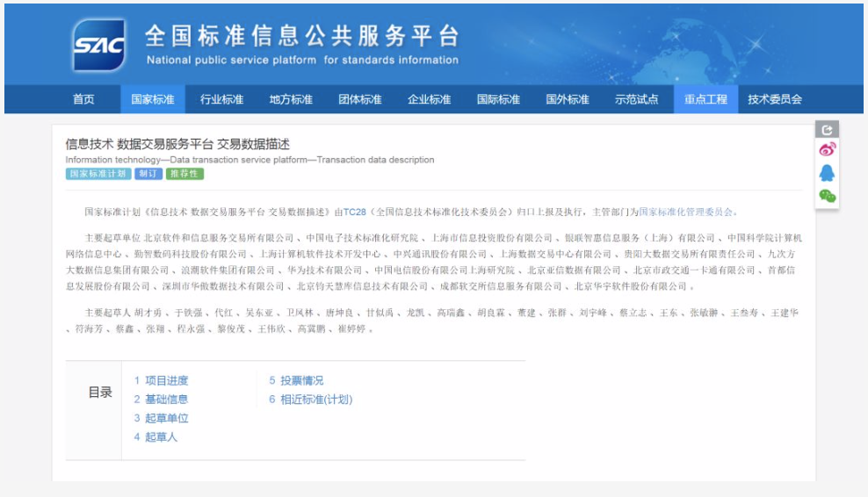The image size is (868, 497).
Task: Open 国家标准化管理委员会 link
Action: 686,212
